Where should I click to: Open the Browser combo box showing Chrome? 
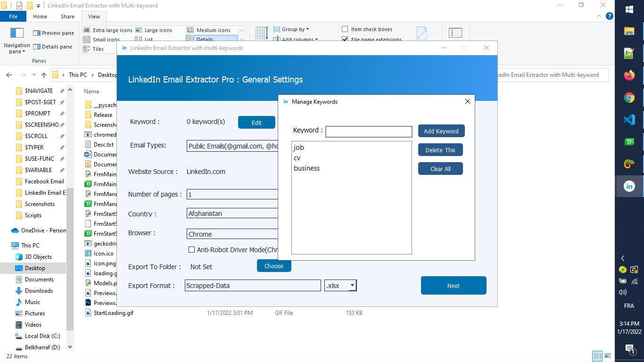pos(232,234)
